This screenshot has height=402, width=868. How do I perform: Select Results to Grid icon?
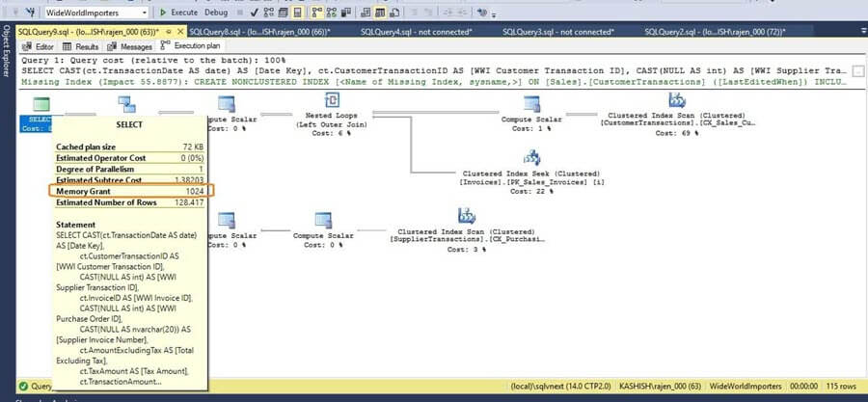point(380,13)
